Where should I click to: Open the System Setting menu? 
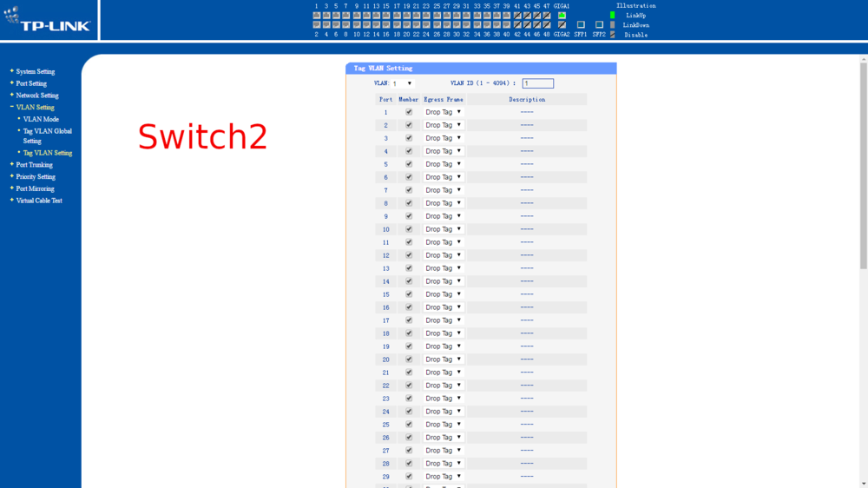coord(35,72)
